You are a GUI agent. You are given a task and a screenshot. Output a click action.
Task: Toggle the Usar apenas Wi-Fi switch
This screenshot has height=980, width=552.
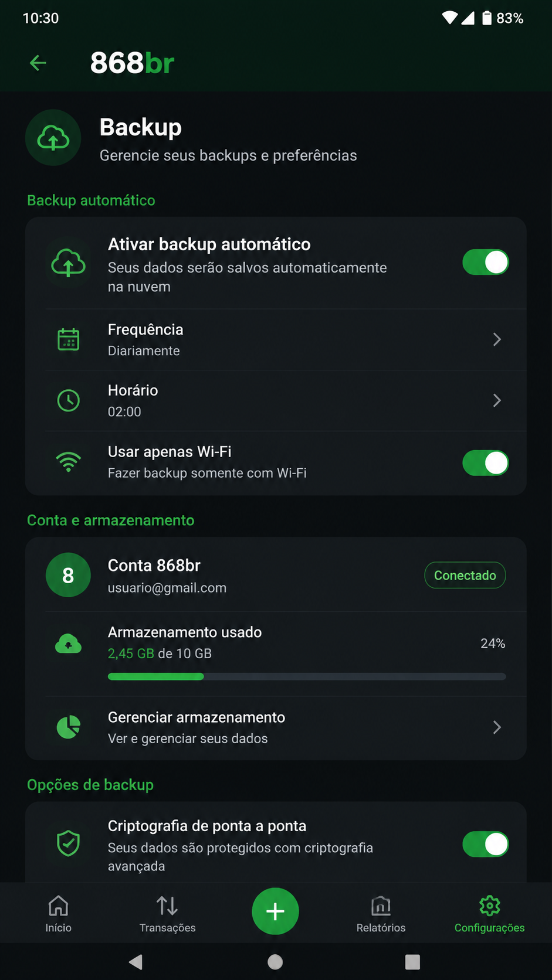(486, 463)
